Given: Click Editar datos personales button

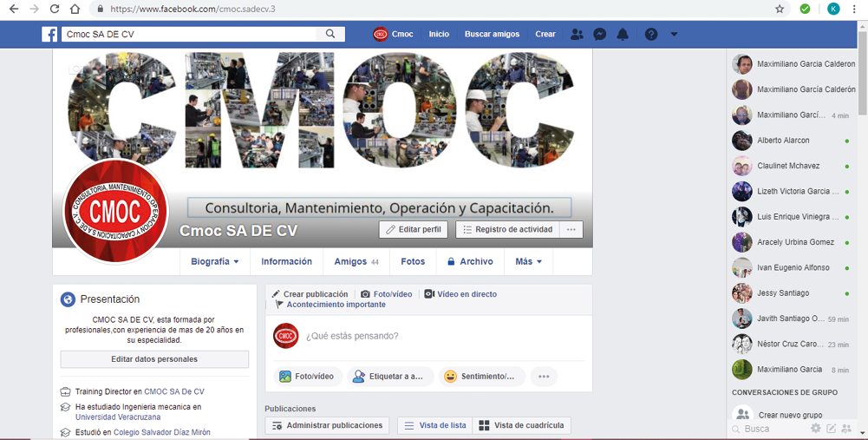Looking at the screenshot, I should tap(154, 359).
